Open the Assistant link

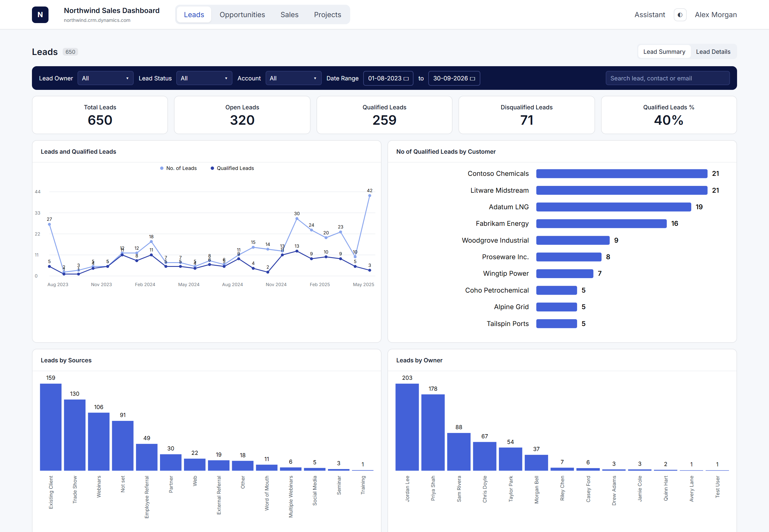point(650,15)
